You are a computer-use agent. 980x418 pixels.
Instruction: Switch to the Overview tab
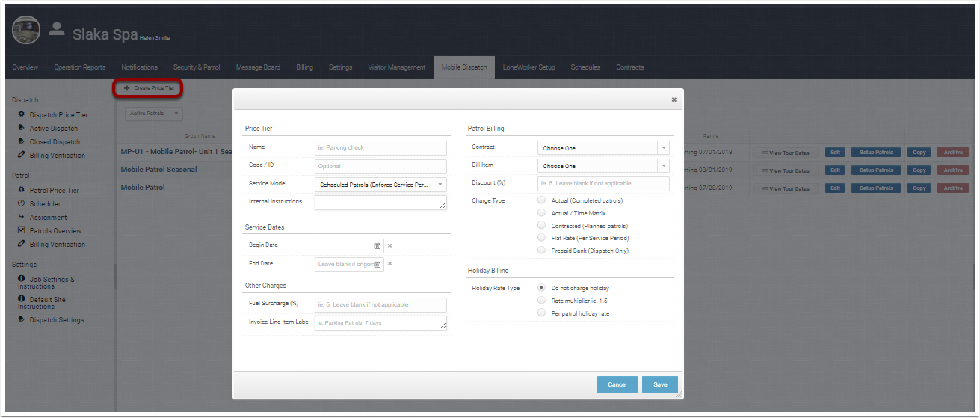pos(25,67)
